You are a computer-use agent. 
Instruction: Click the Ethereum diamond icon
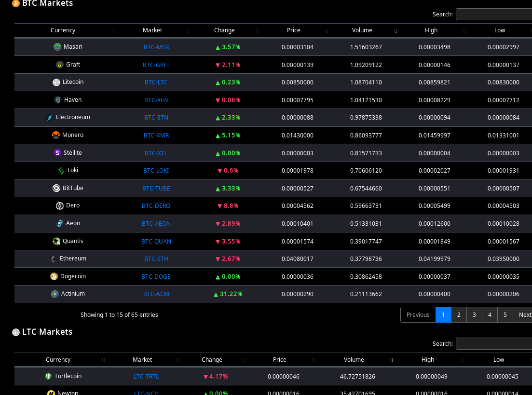click(x=54, y=259)
